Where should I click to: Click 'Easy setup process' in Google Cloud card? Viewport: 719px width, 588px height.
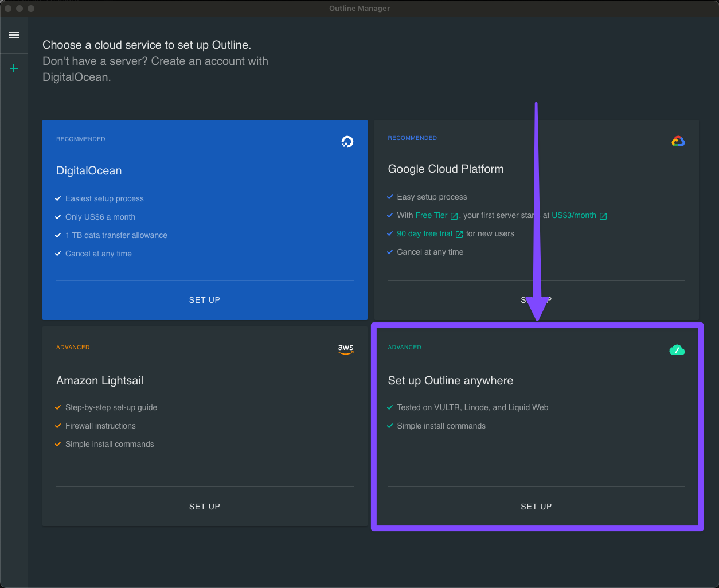tap(432, 197)
